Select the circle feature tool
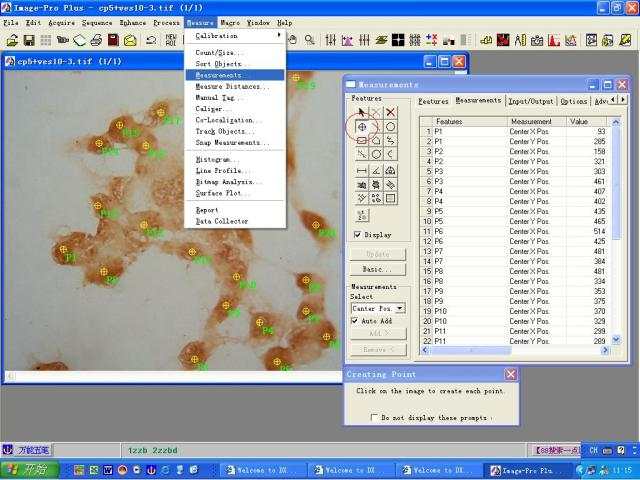 click(390, 127)
